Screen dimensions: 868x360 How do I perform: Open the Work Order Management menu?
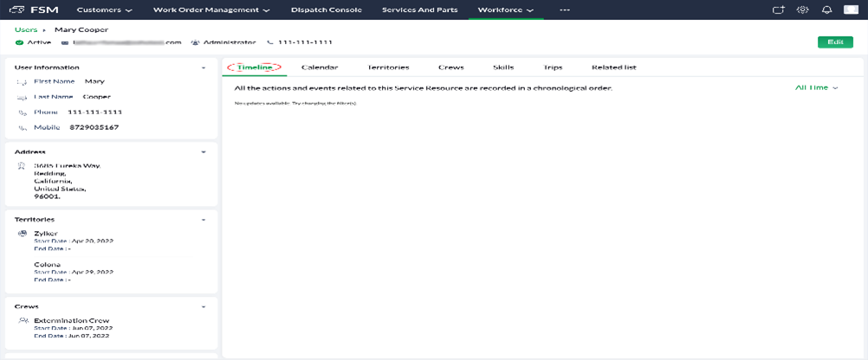tap(211, 10)
